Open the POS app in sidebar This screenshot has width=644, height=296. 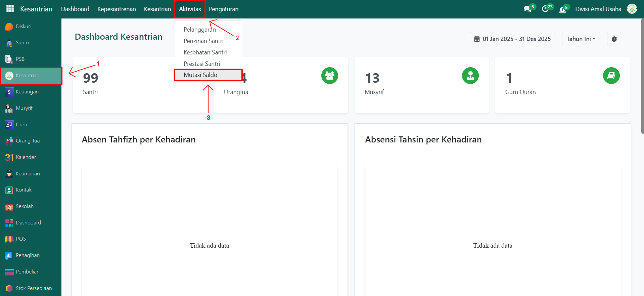[20, 239]
